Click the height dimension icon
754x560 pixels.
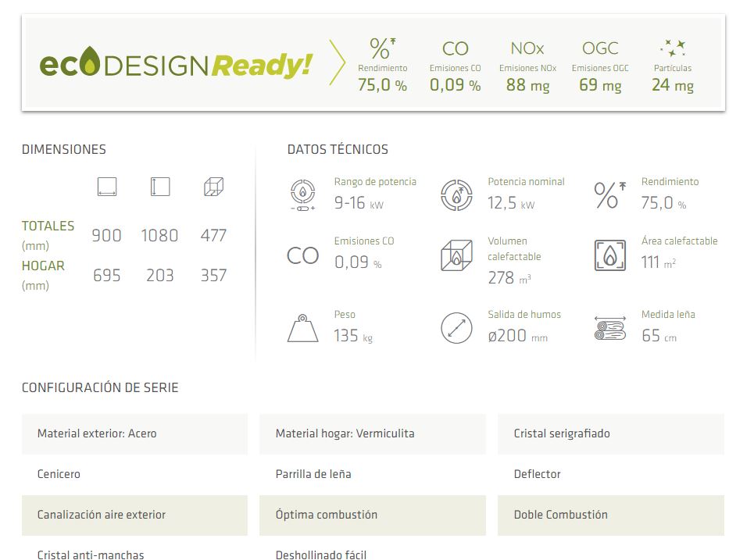(x=160, y=187)
